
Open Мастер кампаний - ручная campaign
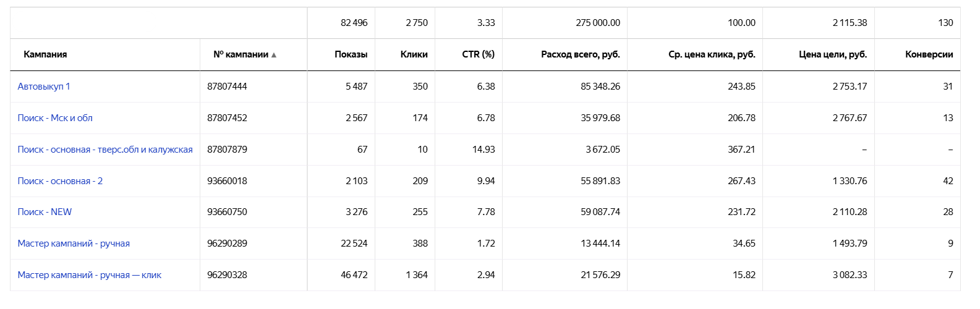tap(74, 243)
